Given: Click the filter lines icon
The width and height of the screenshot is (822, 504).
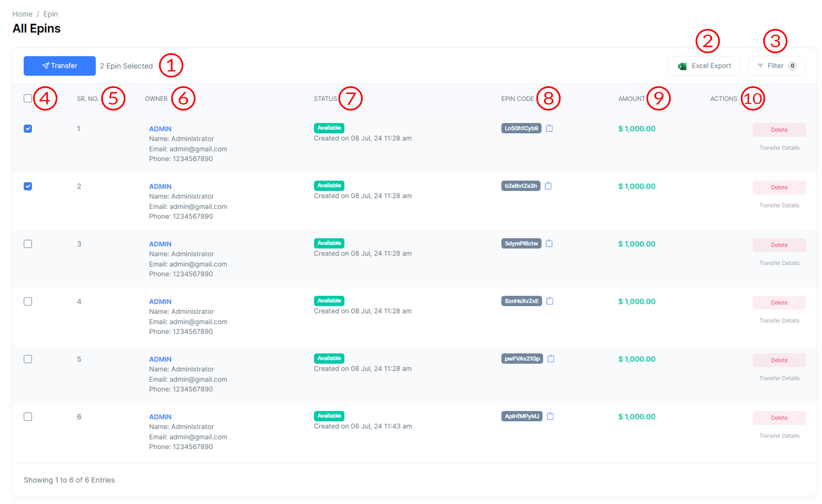Looking at the screenshot, I should tap(760, 66).
